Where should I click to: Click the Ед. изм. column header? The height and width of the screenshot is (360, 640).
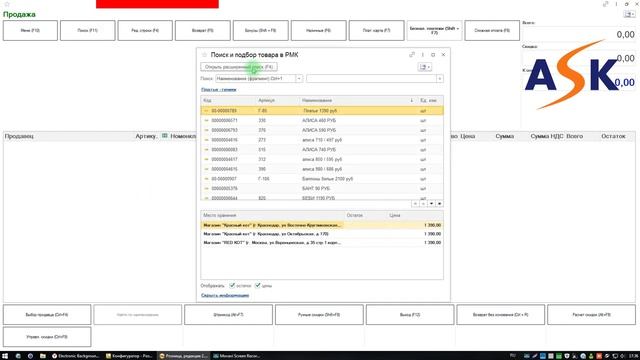(430, 100)
